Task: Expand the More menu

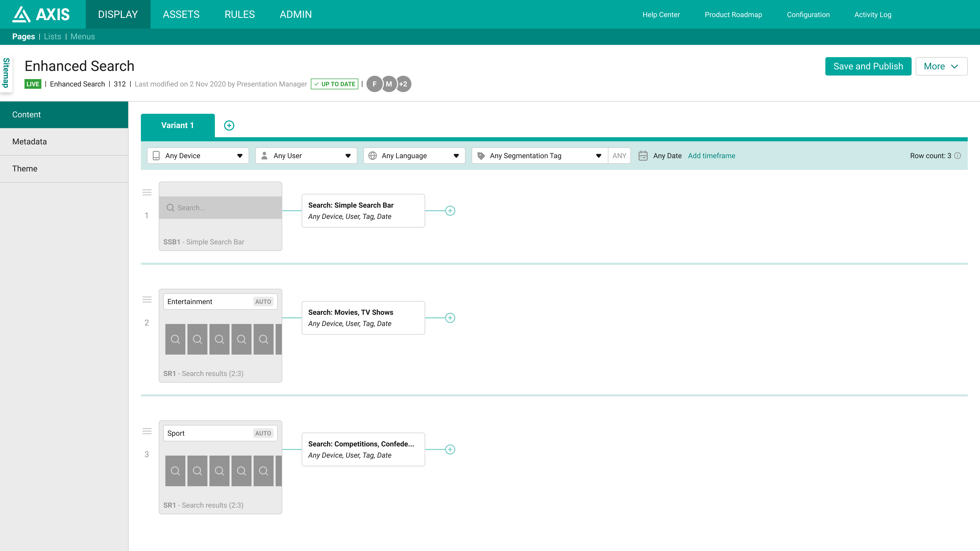Action: click(941, 66)
